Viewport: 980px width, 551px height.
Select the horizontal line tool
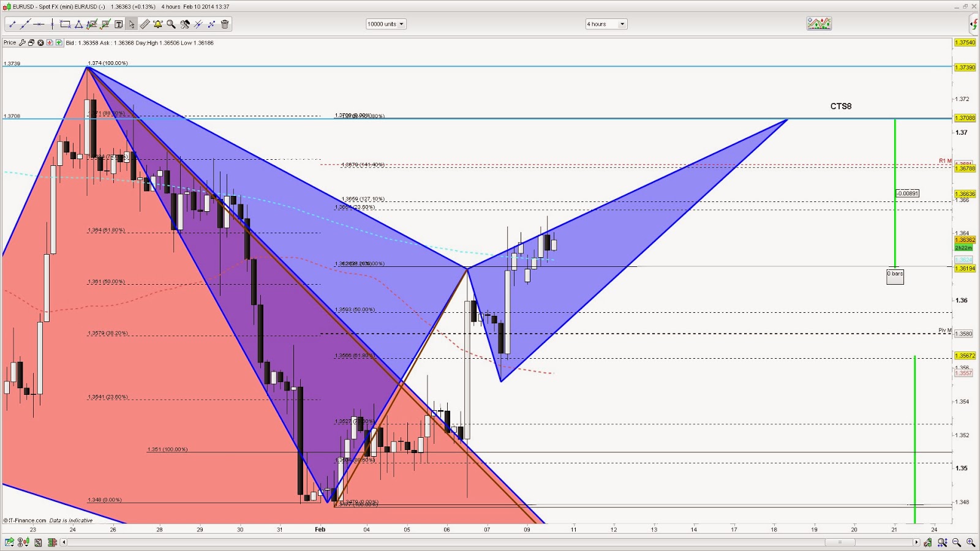click(39, 24)
